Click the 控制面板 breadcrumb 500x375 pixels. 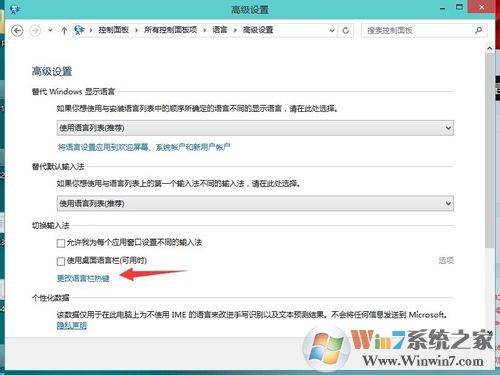click(x=113, y=30)
